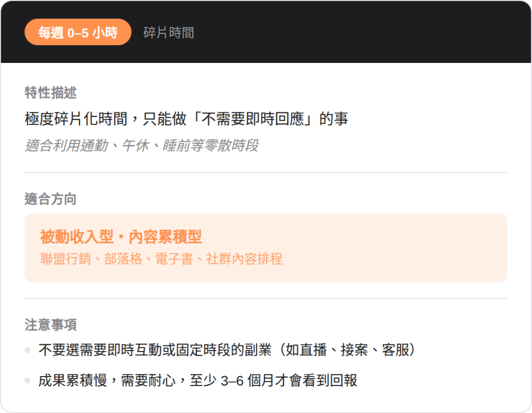Image resolution: width=532 pixels, height=413 pixels.
Task: Select the 碎片時間 label in header
Action: (168, 33)
